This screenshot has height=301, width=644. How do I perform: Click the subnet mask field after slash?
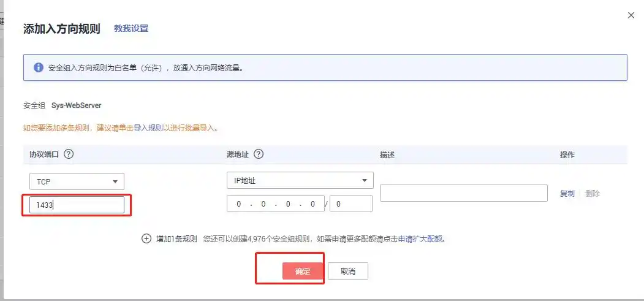click(351, 204)
